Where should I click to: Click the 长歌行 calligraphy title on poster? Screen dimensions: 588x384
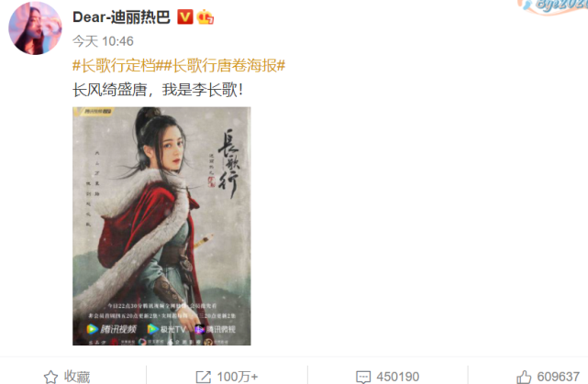(229, 163)
